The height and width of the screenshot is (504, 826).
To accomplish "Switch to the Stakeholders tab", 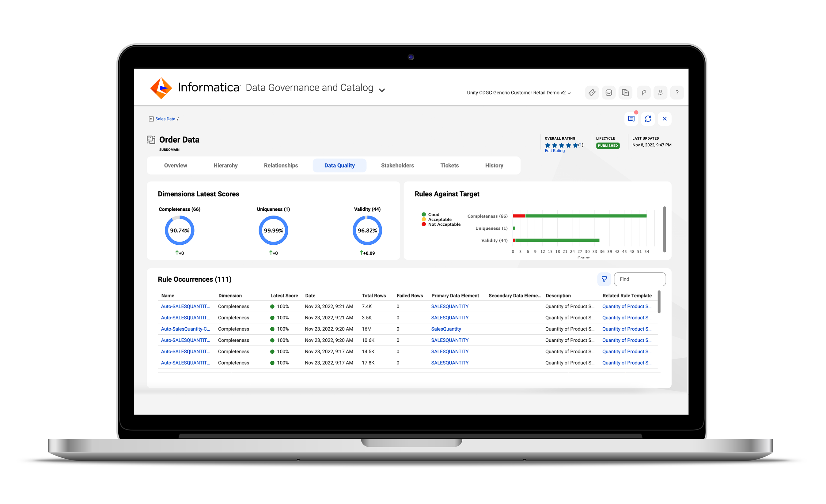I will (396, 166).
